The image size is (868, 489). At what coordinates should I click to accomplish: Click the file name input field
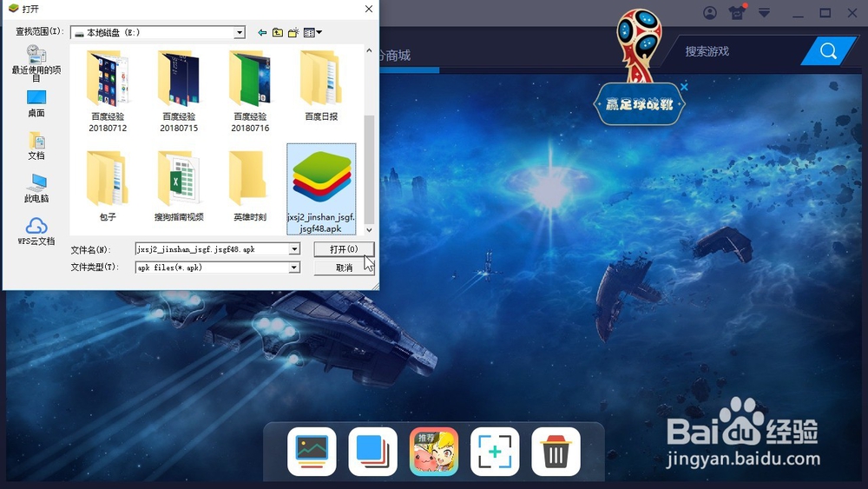213,249
